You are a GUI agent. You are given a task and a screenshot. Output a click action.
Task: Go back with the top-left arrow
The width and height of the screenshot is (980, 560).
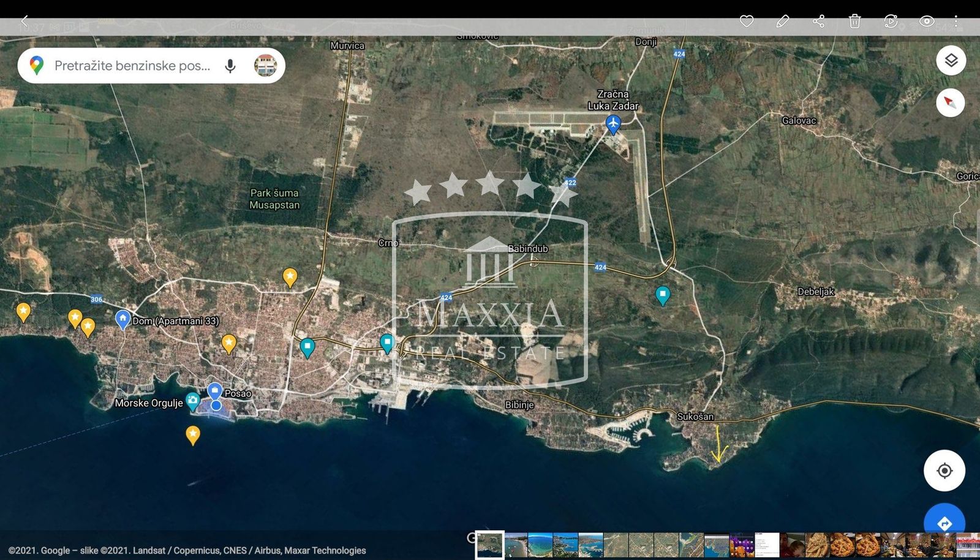pos(24,21)
